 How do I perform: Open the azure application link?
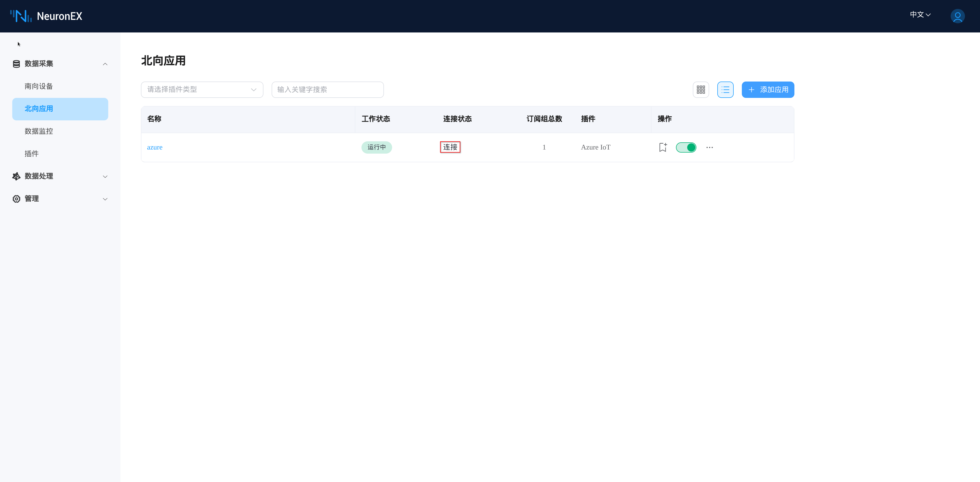point(154,147)
